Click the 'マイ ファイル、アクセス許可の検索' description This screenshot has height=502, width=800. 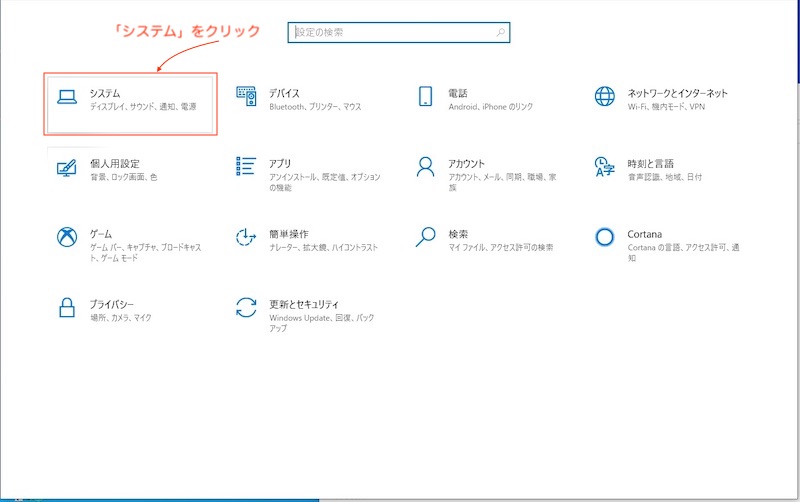click(501, 247)
